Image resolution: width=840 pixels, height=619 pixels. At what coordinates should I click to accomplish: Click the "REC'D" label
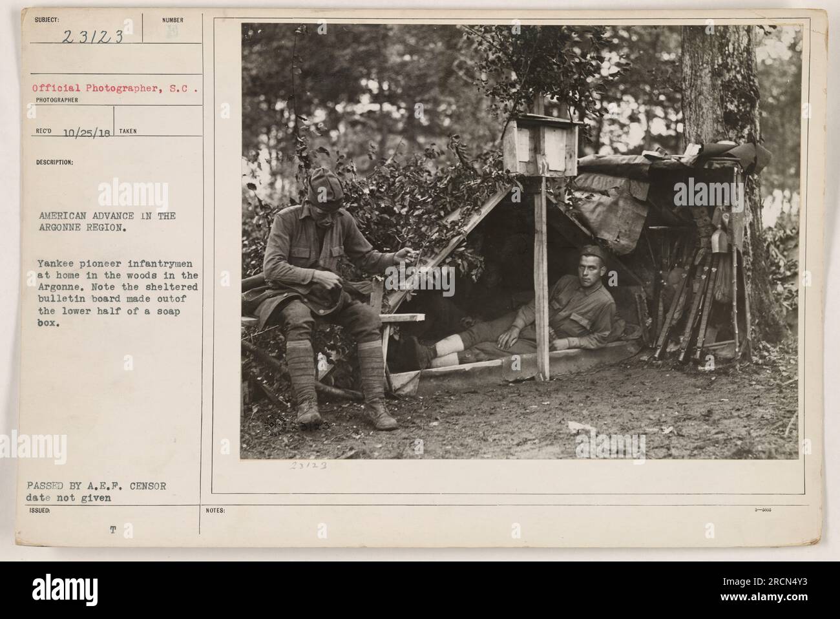45,131
